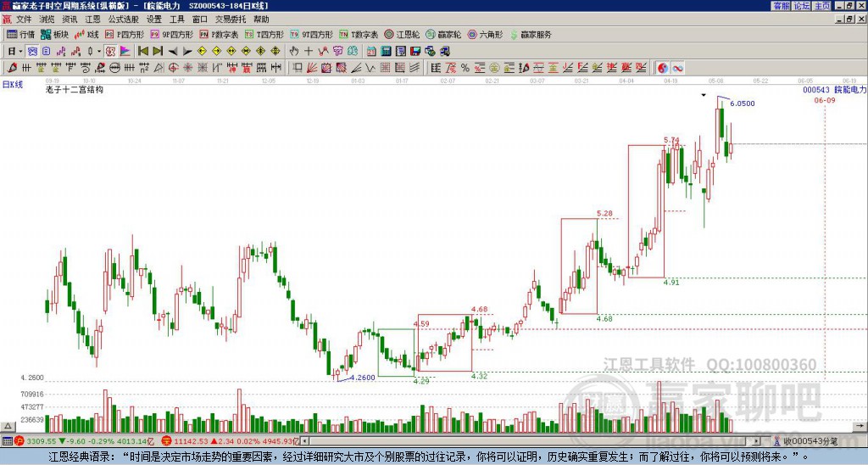Image resolution: width=868 pixels, height=465 pixels.
Task: Select the red fan lines drawing tool
Action: click(x=312, y=68)
